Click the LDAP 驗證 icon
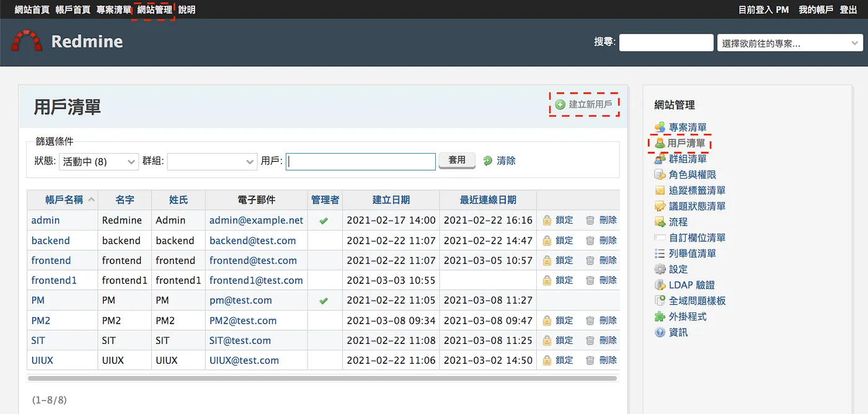868x414 pixels. tap(660, 285)
